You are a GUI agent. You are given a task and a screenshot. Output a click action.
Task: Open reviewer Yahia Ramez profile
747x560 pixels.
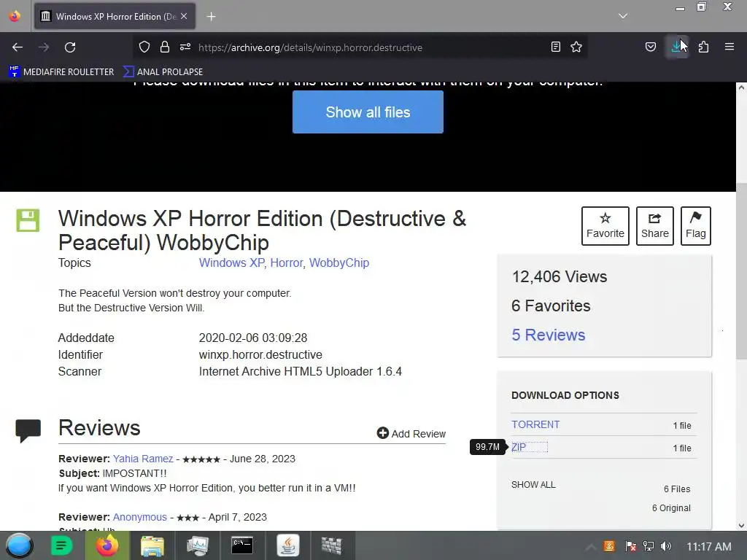click(x=143, y=459)
